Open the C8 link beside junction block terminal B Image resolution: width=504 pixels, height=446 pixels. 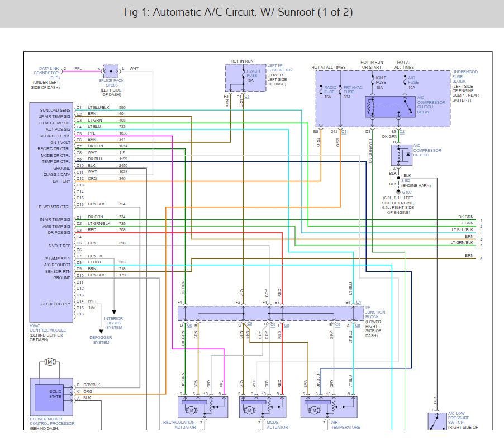189,325
